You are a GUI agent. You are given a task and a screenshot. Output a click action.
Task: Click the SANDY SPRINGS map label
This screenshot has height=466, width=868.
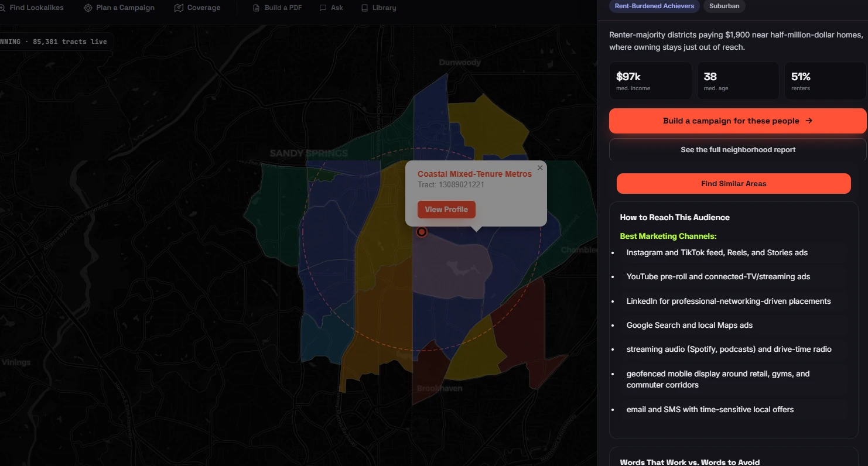pos(309,153)
